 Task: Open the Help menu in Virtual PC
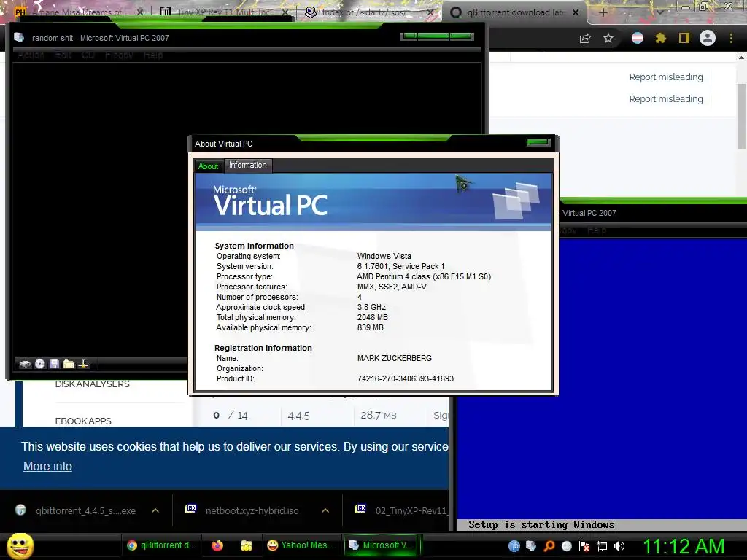(153, 55)
